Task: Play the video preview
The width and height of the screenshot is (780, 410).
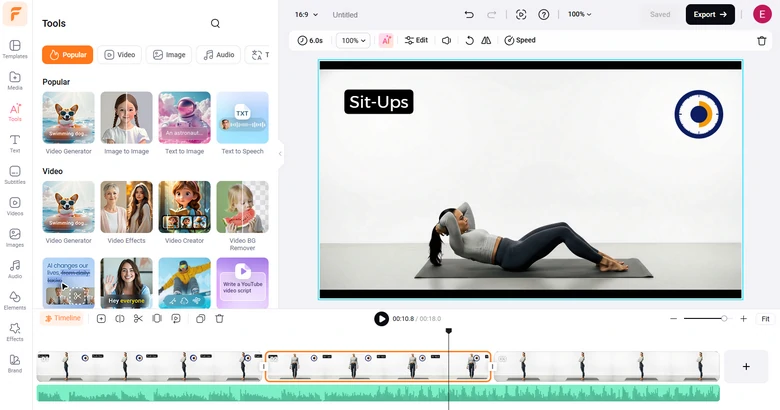Action: (381, 318)
